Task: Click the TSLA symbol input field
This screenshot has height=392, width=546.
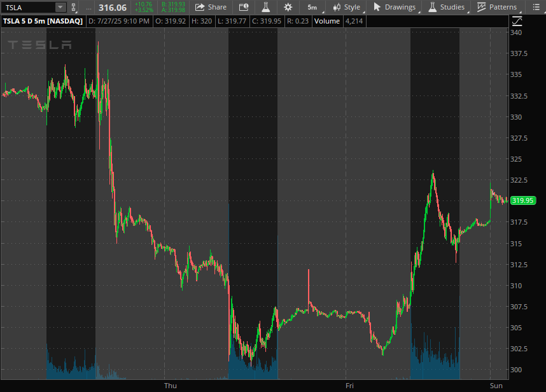Action: pos(29,7)
